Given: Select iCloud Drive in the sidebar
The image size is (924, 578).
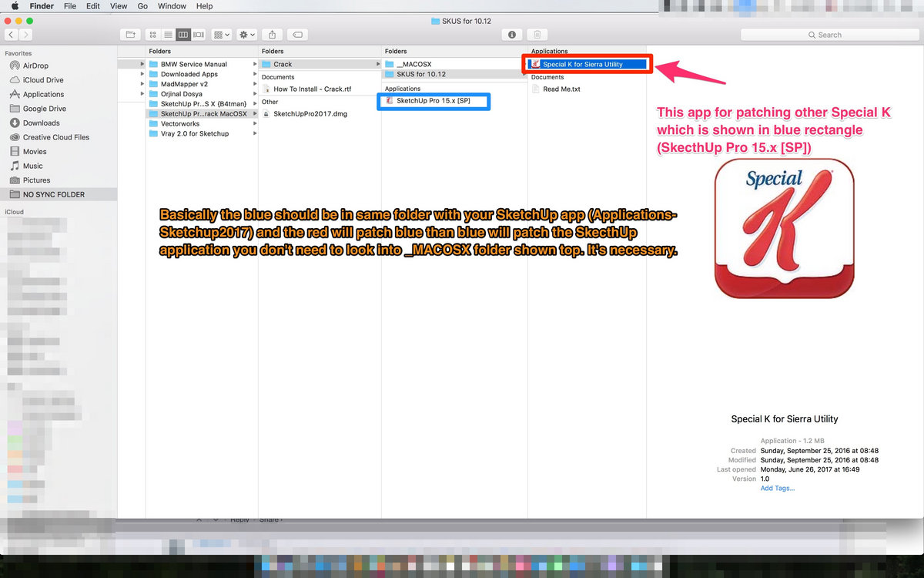Looking at the screenshot, I should tap(43, 80).
